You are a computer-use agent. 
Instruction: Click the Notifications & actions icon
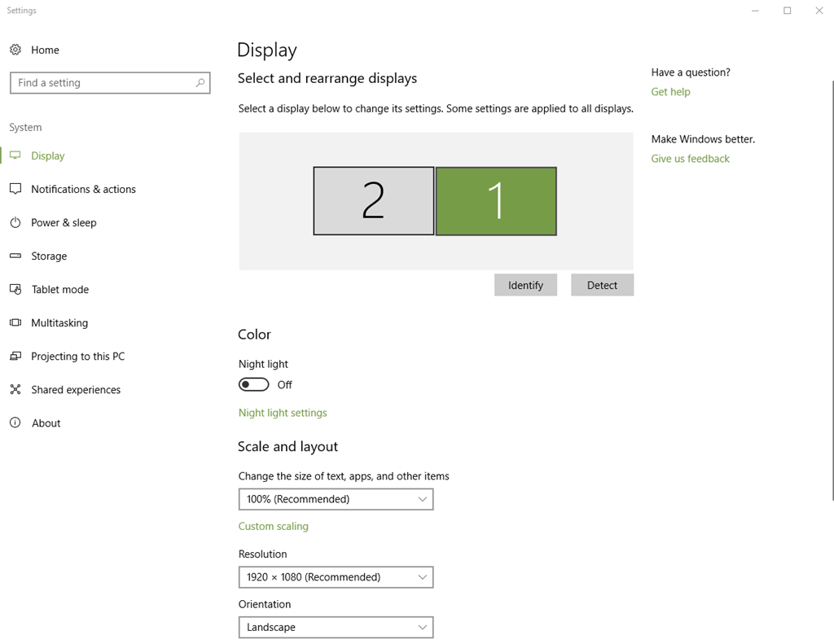pos(15,189)
